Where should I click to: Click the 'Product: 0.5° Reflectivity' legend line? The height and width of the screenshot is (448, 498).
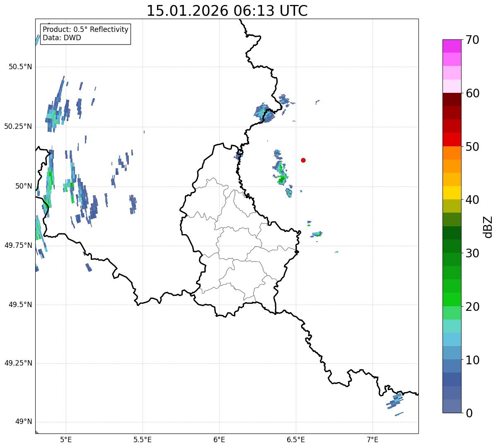(x=85, y=30)
